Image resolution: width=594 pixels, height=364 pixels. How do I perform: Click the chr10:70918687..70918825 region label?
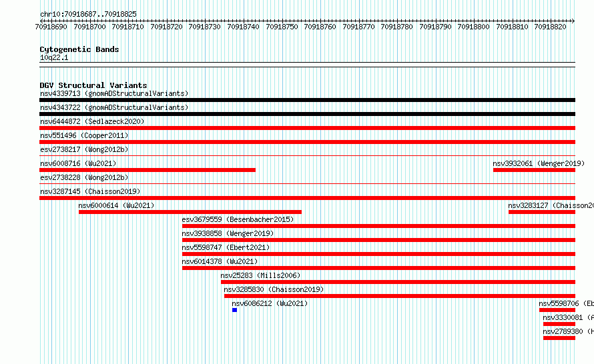[88, 14]
